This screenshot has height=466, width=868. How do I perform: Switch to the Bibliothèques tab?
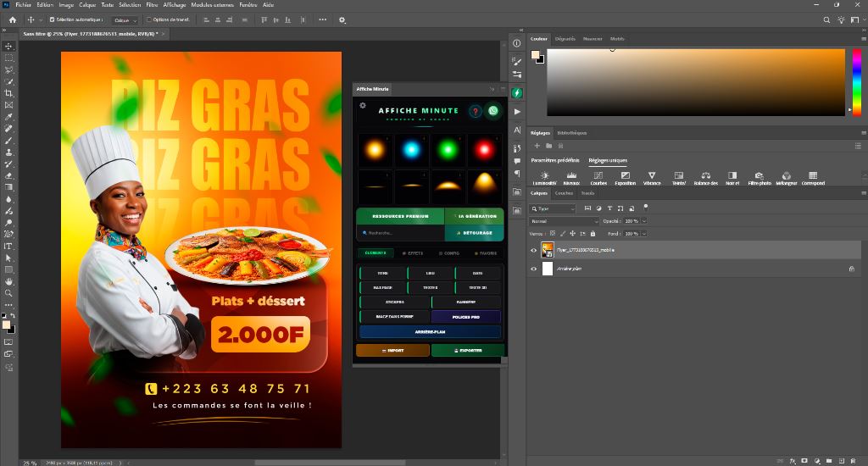tap(572, 133)
